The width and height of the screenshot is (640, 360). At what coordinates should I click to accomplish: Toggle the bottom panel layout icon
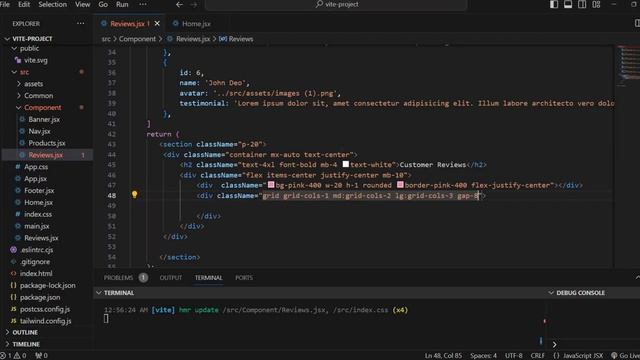pos(568,4)
